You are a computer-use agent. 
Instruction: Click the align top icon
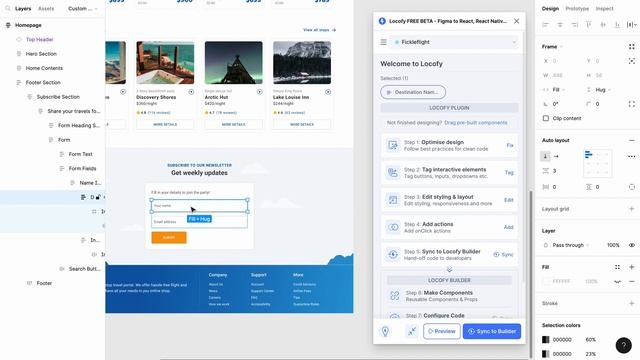click(x=589, y=25)
